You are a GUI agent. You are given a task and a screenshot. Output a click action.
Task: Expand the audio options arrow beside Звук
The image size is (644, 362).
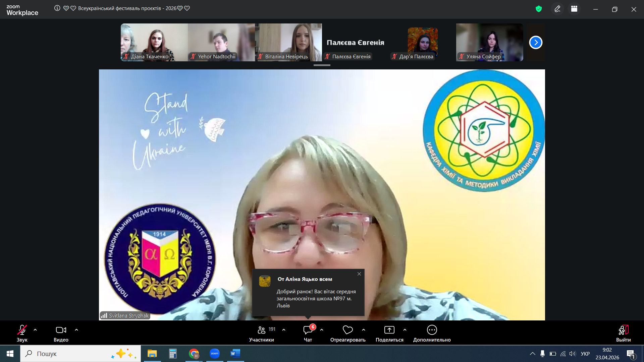click(x=35, y=330)
